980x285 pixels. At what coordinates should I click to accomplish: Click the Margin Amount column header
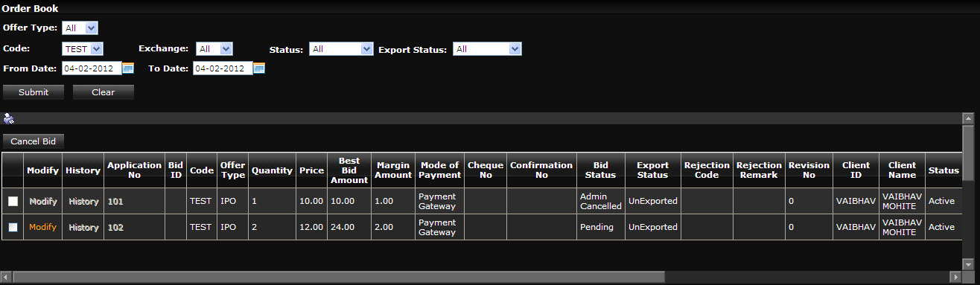[394, 170]
